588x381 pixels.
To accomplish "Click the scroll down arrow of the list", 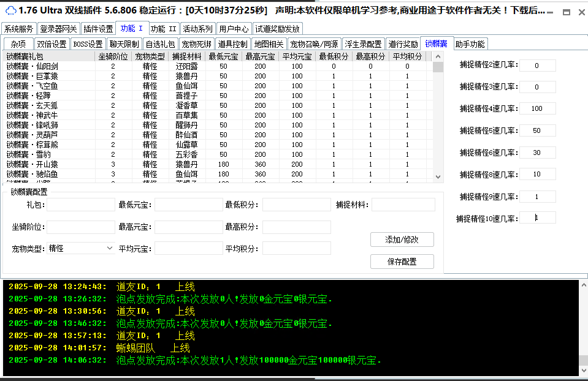I will (438, 176).
